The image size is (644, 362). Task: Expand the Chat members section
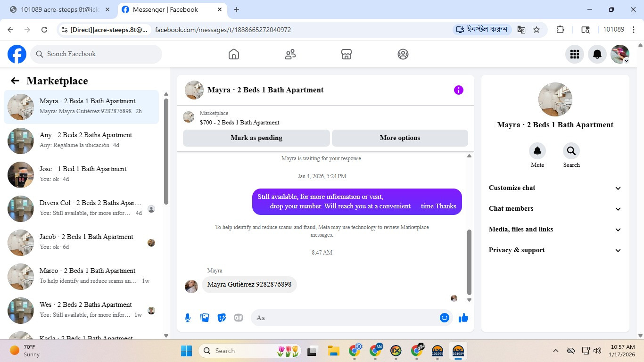coord(555,209)
